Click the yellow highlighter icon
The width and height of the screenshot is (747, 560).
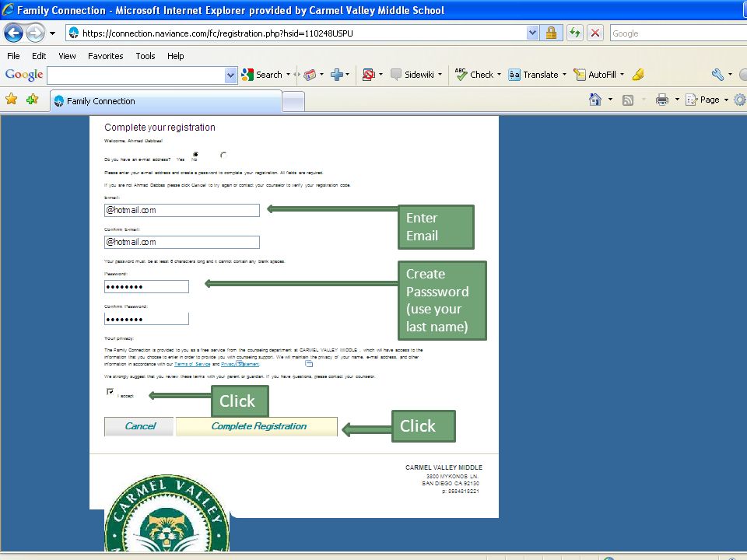[x=638, y=75]
